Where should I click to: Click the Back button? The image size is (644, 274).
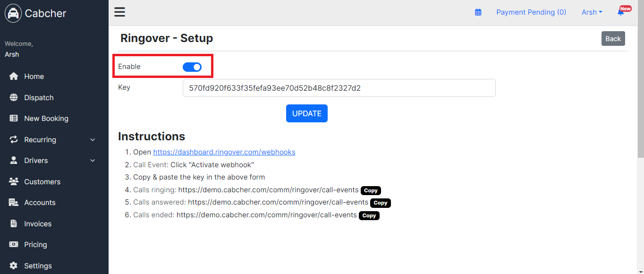pos(613,39)
